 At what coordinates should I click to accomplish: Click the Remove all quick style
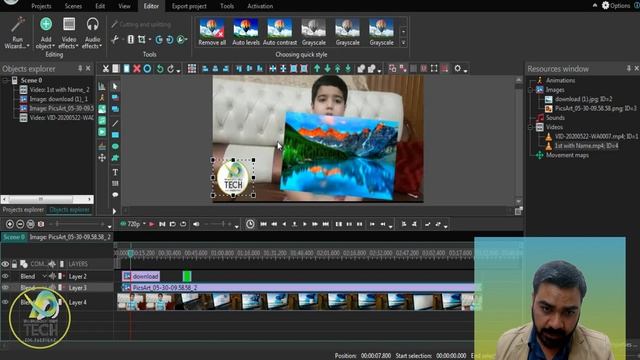[x=212, y=32]
